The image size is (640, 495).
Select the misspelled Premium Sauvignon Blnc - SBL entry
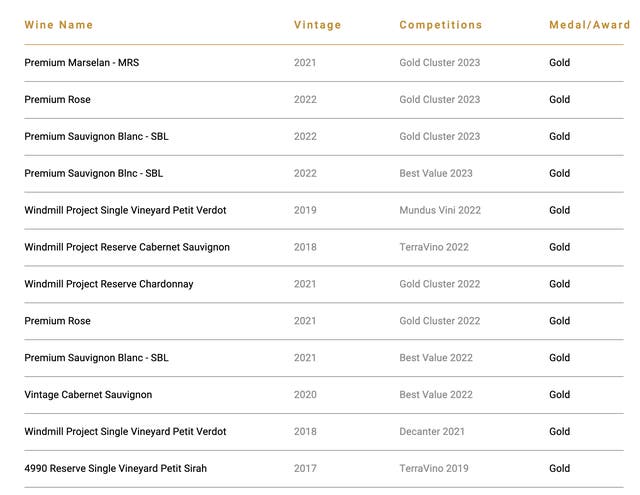[x=93, y=174]
